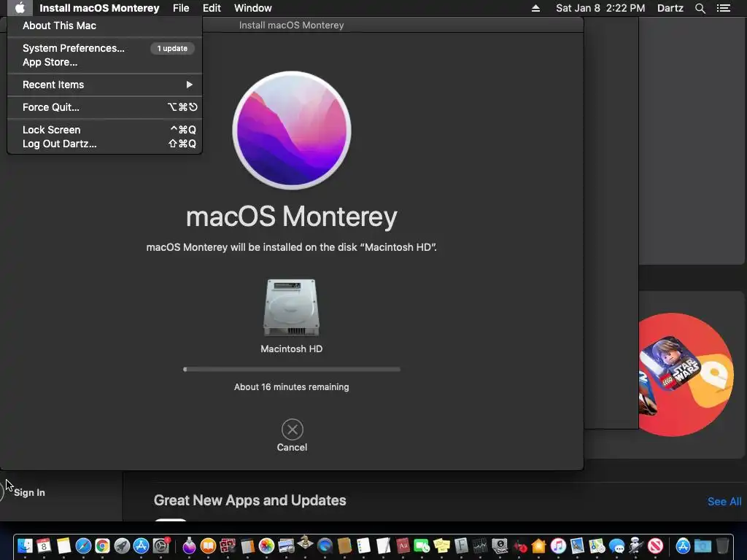
Task: Click the eject icon in menu bar
Action: (x=535, y=8)
